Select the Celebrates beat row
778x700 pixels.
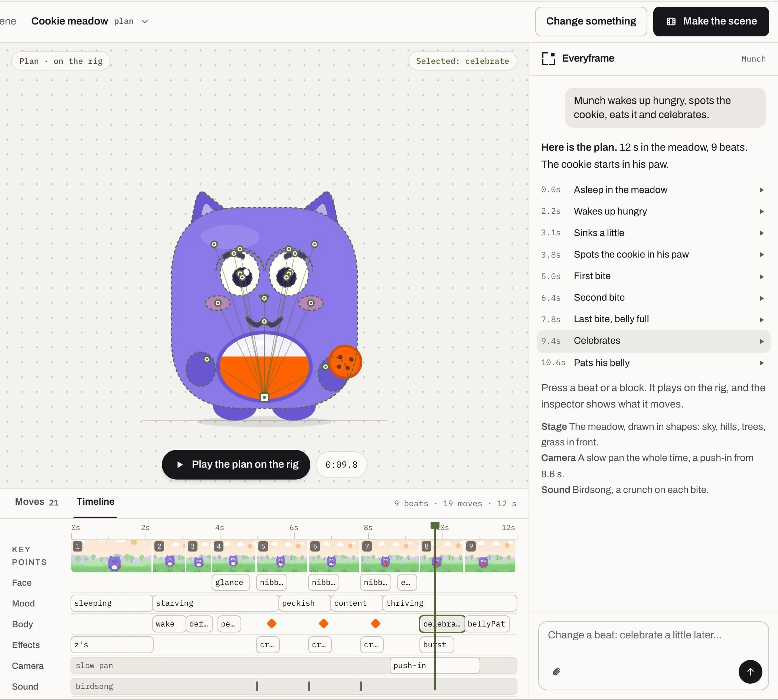tap(653, 341)
